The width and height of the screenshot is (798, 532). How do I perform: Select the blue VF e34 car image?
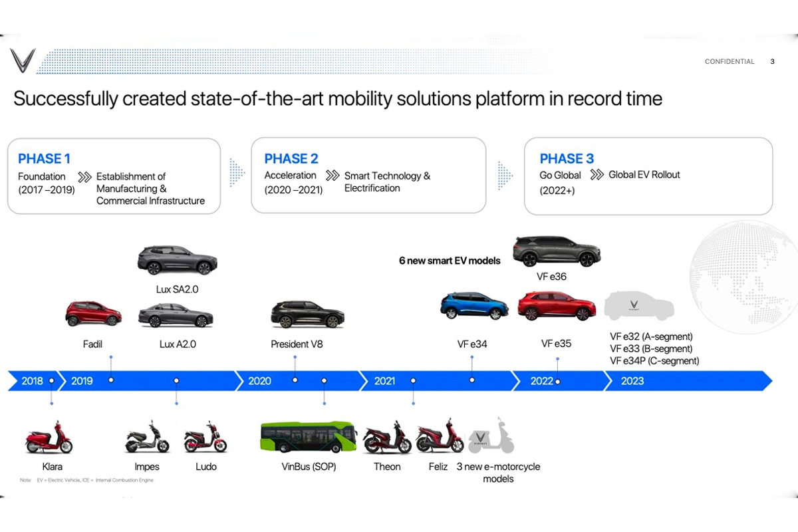[x=474, y=306]
